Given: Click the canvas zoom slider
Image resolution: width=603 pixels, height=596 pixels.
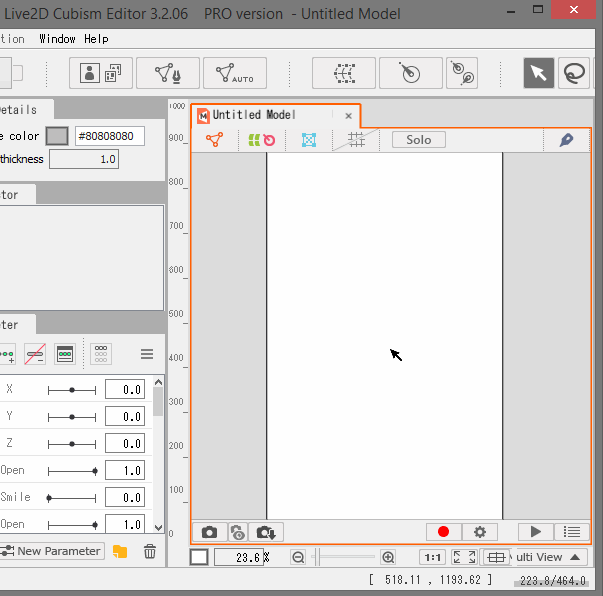Looking at the screenshot, I should pos(343,557).
